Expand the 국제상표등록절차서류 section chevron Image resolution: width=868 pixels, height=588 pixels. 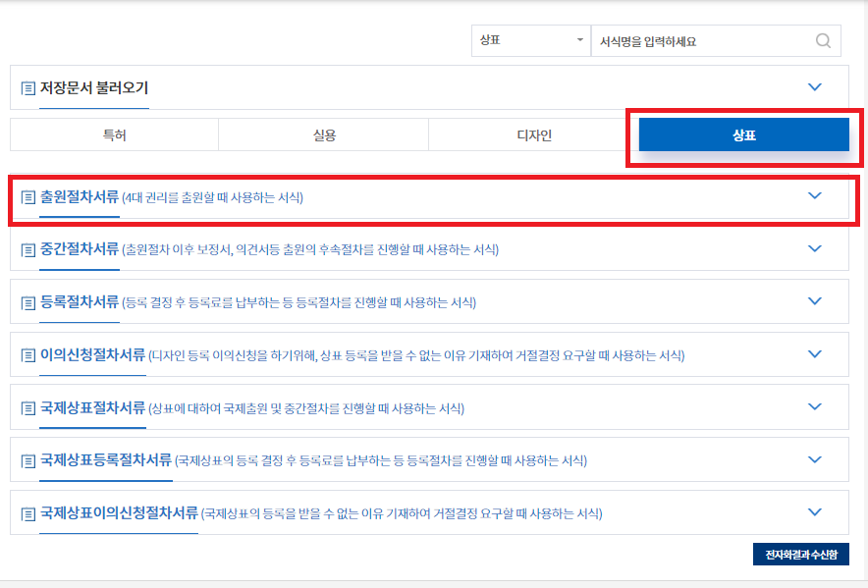coord(814,459)
